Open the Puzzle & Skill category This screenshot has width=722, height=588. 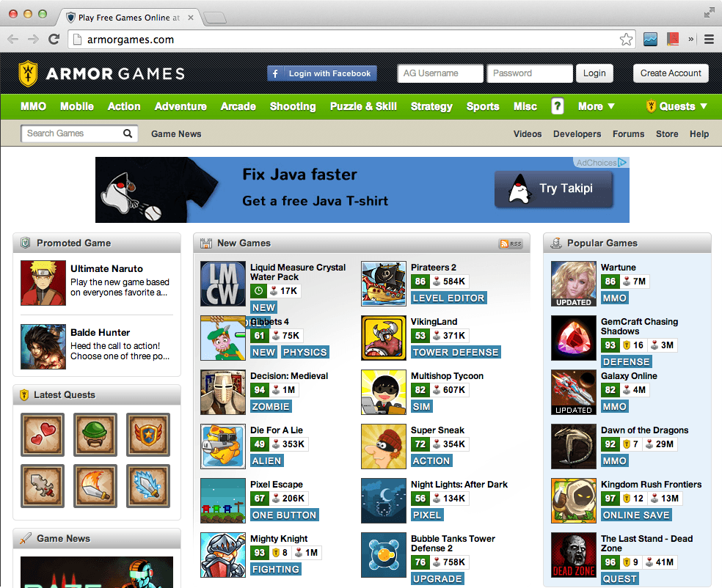click(363, 106)
